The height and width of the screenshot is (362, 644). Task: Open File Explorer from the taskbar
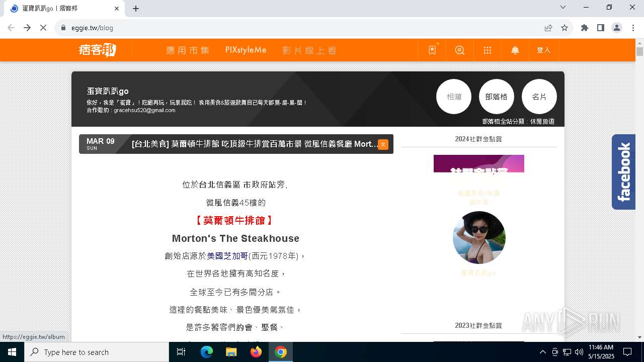click(231, 352)
